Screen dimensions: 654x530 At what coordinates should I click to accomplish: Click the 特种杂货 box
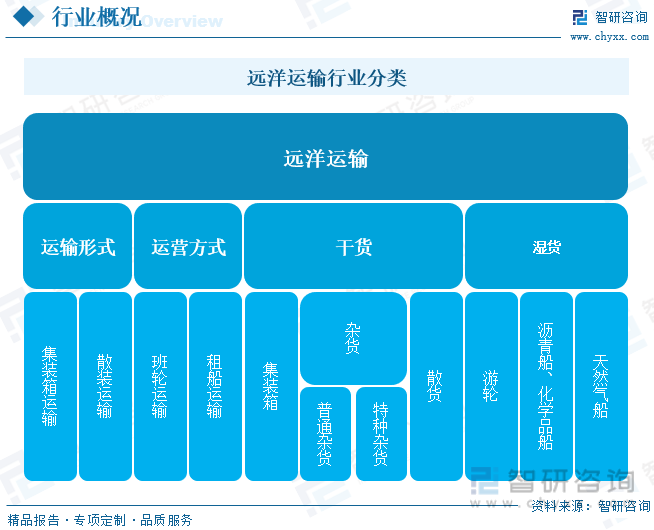coord(382,434)
